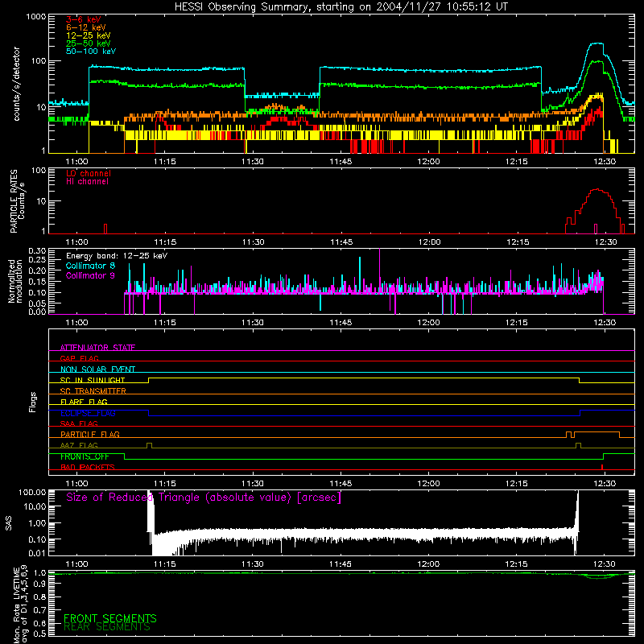Viewport: 644px width, 644px height.
Task: Click the Collimator 8 legend label
Action: pos(90,266)
